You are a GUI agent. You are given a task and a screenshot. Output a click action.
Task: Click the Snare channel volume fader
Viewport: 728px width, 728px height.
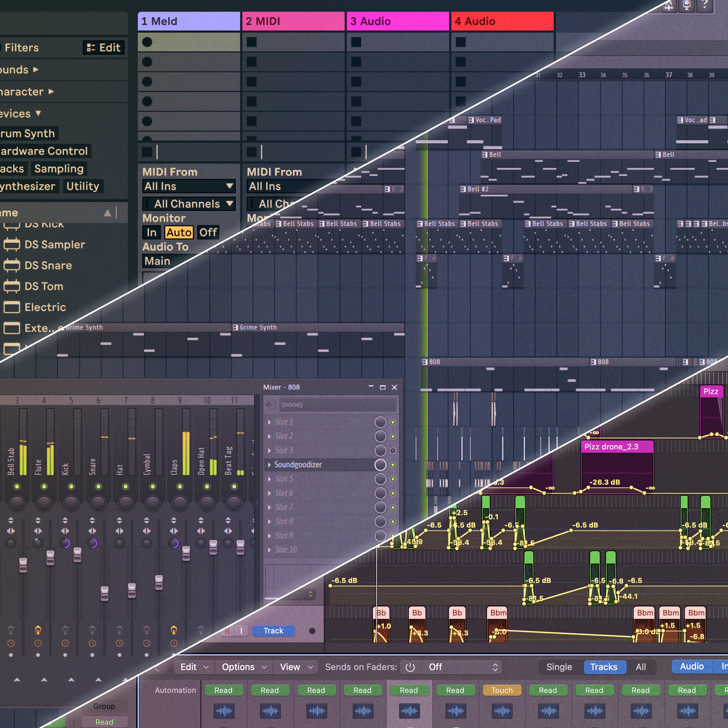[104, 594]
